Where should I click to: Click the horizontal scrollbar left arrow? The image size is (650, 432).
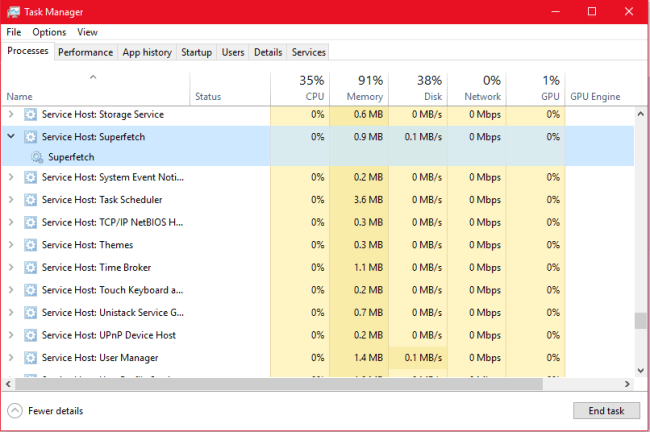(8, 384)
